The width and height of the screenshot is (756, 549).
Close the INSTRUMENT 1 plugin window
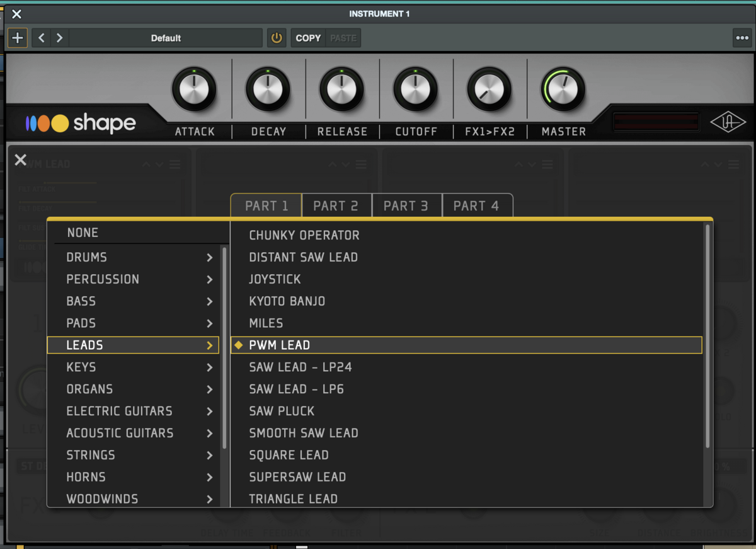point(16,14)
